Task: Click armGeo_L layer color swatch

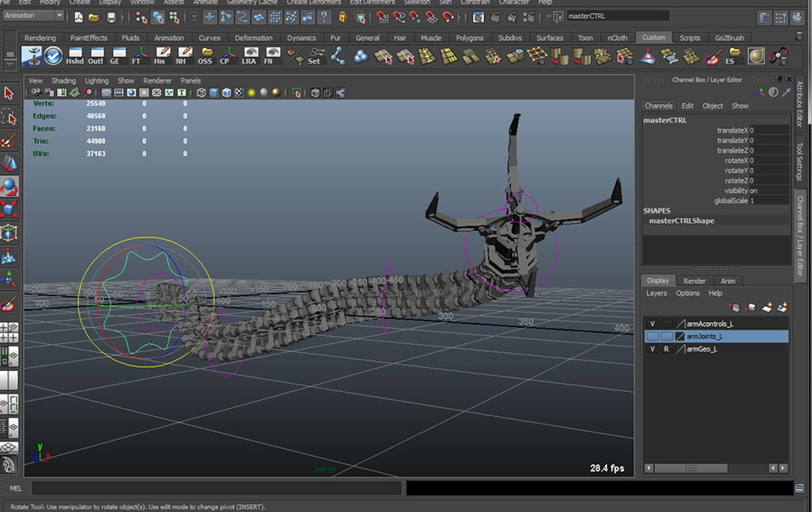Action: tap(680, 349)
